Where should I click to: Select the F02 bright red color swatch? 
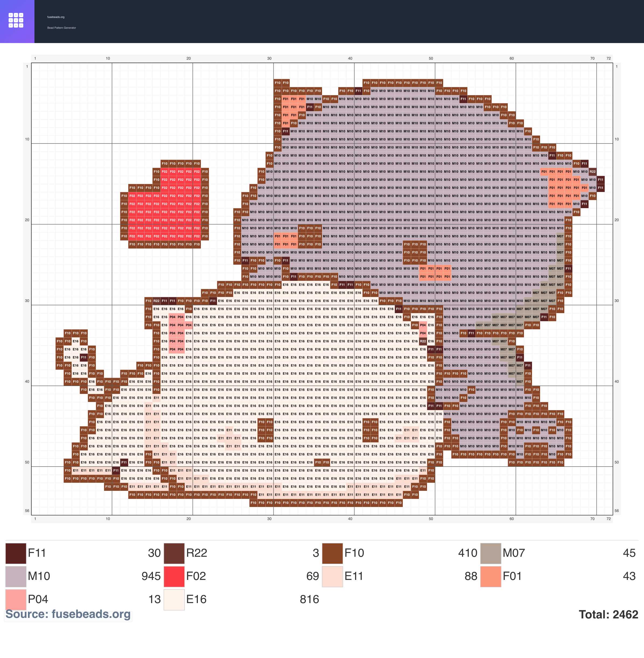coord(174,576)
